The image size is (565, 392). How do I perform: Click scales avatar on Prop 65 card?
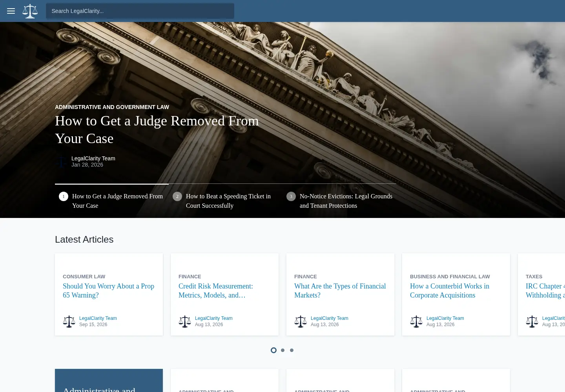click(x=69, y=321)
